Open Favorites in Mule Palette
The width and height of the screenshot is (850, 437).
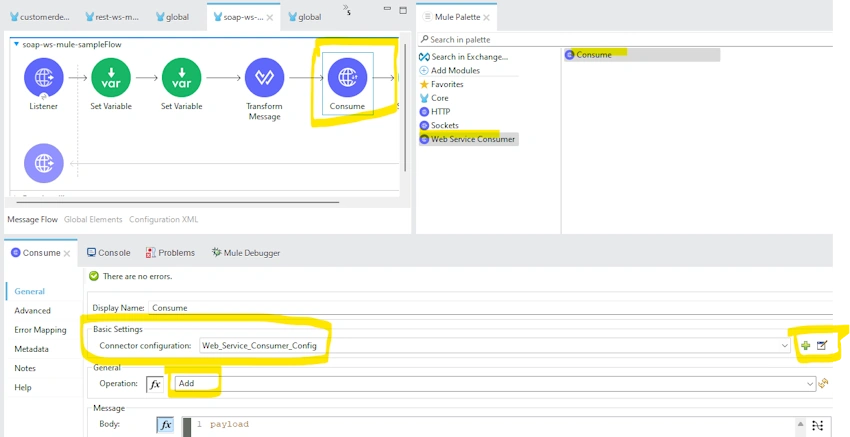[x=442, y=84]
